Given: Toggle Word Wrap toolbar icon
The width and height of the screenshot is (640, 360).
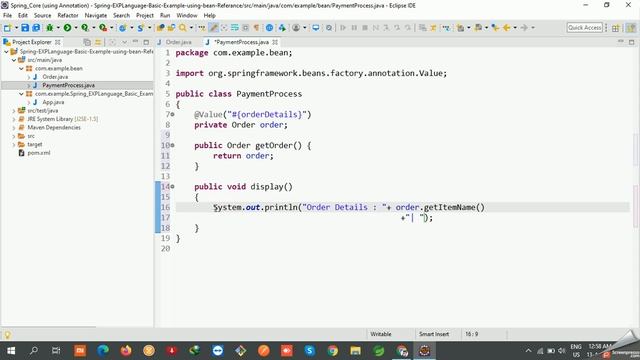Looking at the screenshot, I should click(235, 28).
